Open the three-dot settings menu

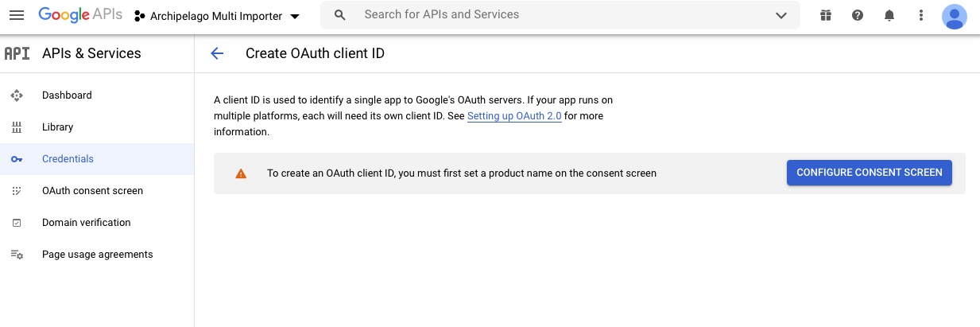coord(921,15)
